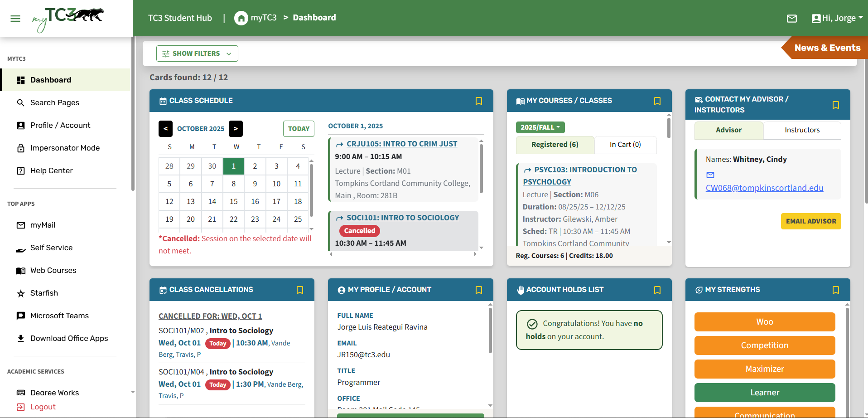Click October 24 on the calendar
Image resolution: width=868 pixels, height=418 pixels.
coord(276,219)
